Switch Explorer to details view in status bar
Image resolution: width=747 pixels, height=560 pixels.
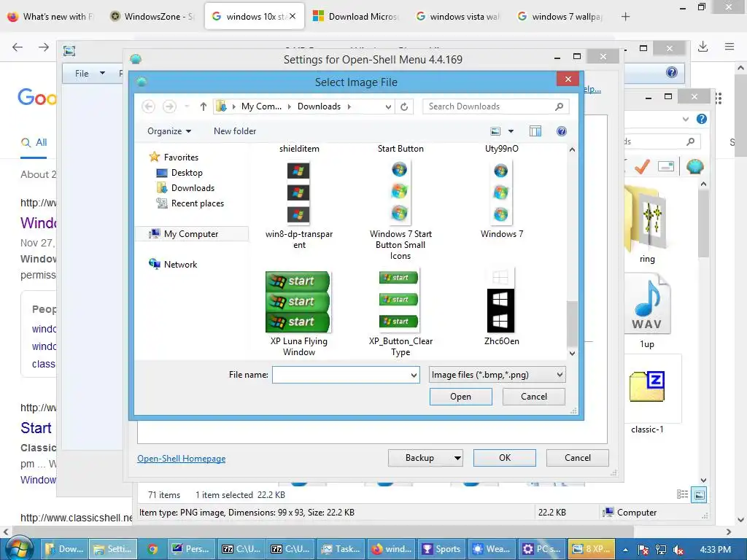tap(682, 495)
